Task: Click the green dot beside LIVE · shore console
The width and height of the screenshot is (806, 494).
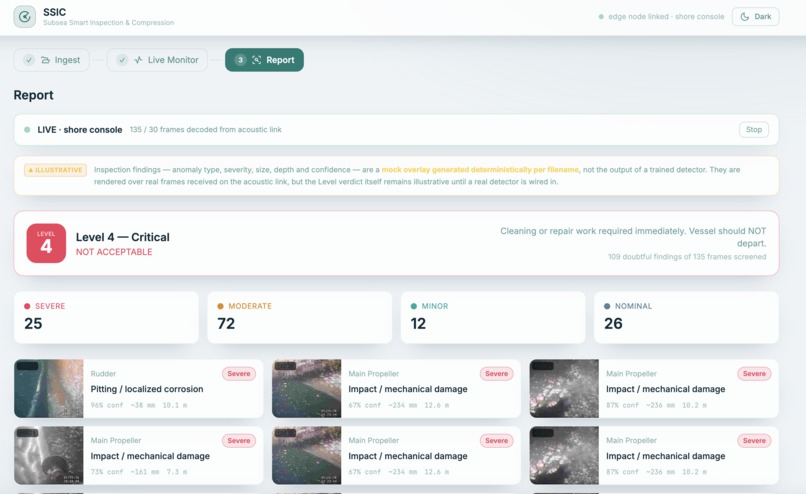Action: click(x=27, y=130)
